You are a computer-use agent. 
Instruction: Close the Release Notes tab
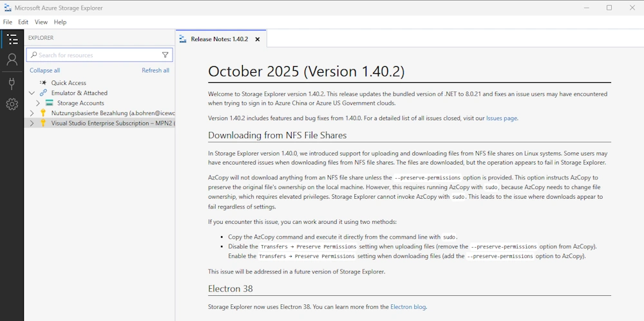[258, 39]
